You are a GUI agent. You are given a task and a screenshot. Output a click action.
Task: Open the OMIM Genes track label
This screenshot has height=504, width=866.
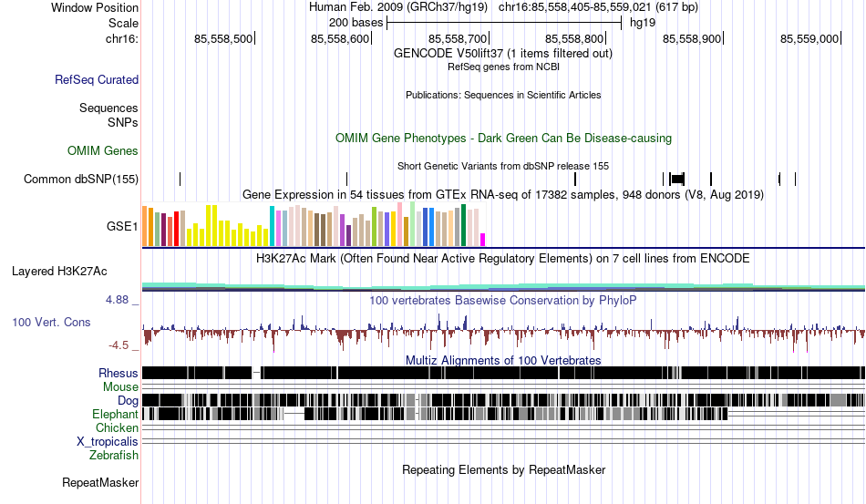pyautogui.click(x=102, y=150)
